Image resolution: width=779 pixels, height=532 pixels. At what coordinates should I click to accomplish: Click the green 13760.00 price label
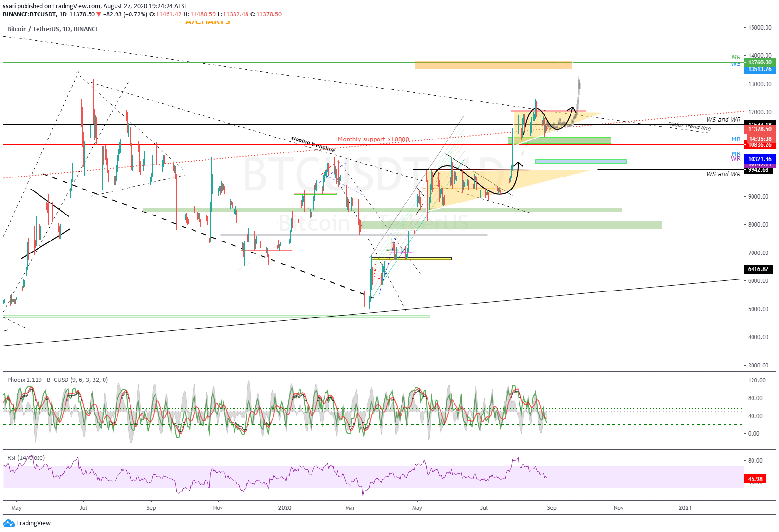(x=760, y=63)
